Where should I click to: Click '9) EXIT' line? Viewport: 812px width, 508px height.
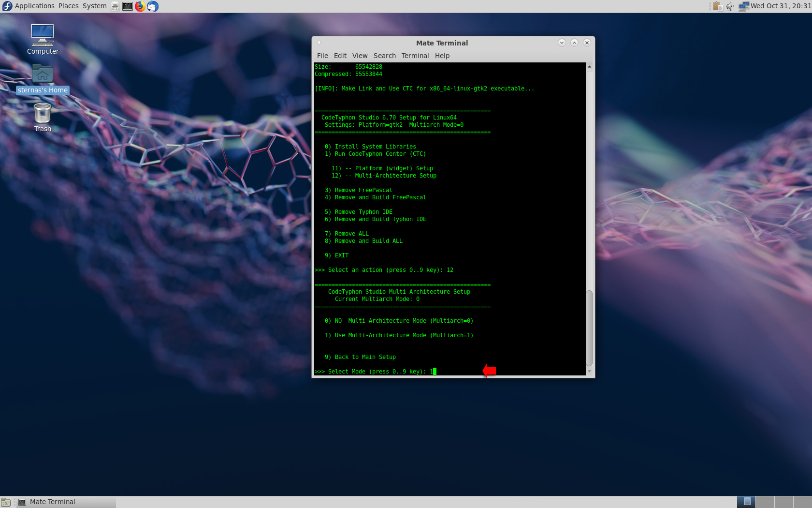336,255
